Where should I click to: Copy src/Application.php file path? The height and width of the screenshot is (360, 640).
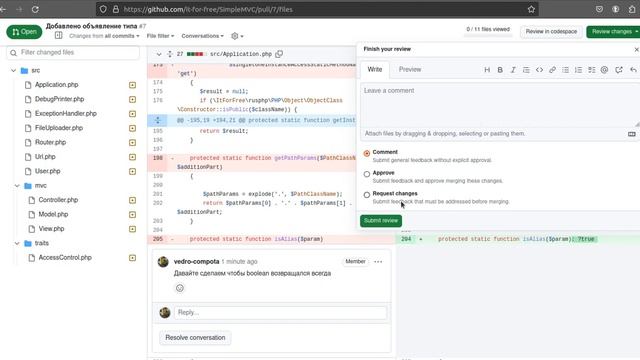click(x=279, y=54)
